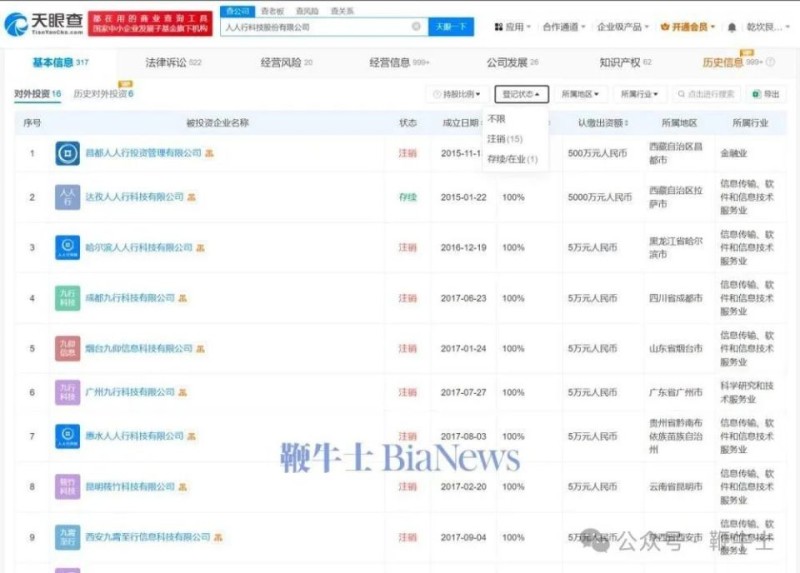Click logo of 达孜人人行科技有限公司
800x573 pixels.
67,197
